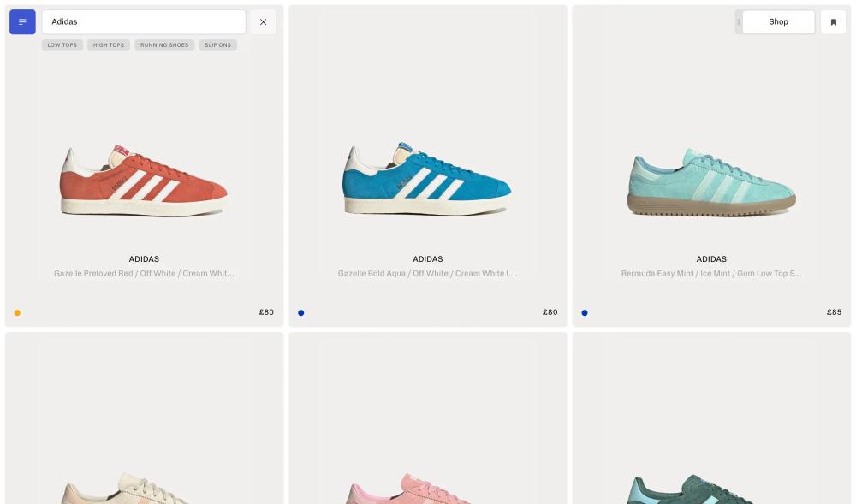Open the red Gazelle Preloved Red sneaker image
856x504 pixels.
[144, 180]
